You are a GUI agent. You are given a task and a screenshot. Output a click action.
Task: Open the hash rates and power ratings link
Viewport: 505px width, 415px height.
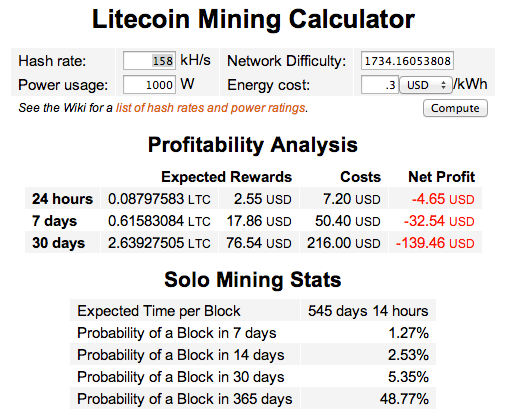point(211,108)
